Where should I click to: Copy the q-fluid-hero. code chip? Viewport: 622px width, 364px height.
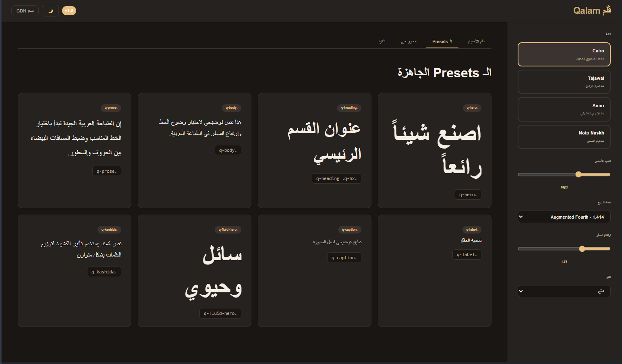click(x=220, y=313)
